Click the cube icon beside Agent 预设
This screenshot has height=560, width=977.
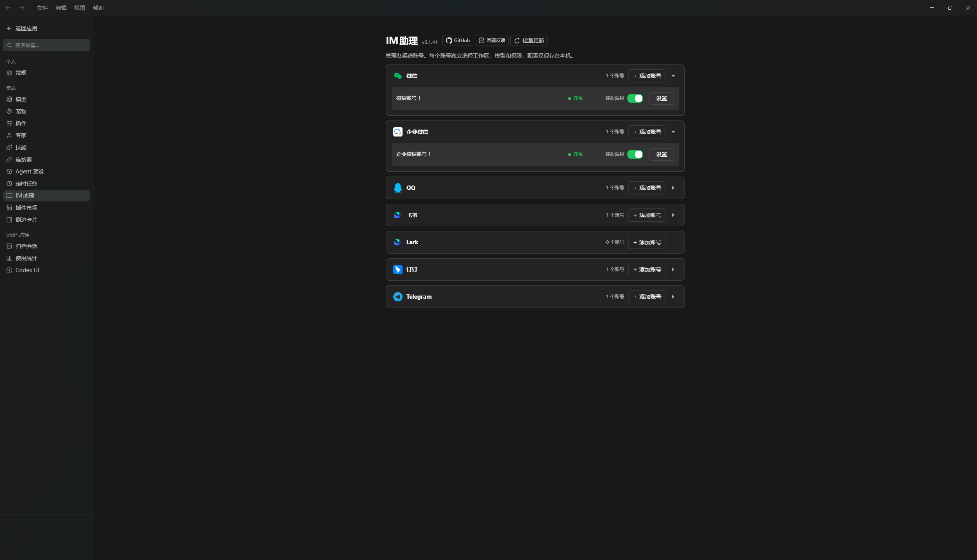click(9, 171)
